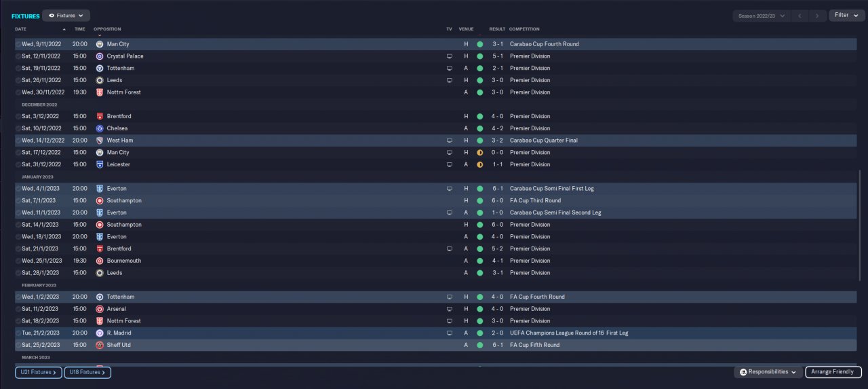Screen dimensions: 868x389
Task: Sort by the Opposition column header
Action: (x=107, y=29)
